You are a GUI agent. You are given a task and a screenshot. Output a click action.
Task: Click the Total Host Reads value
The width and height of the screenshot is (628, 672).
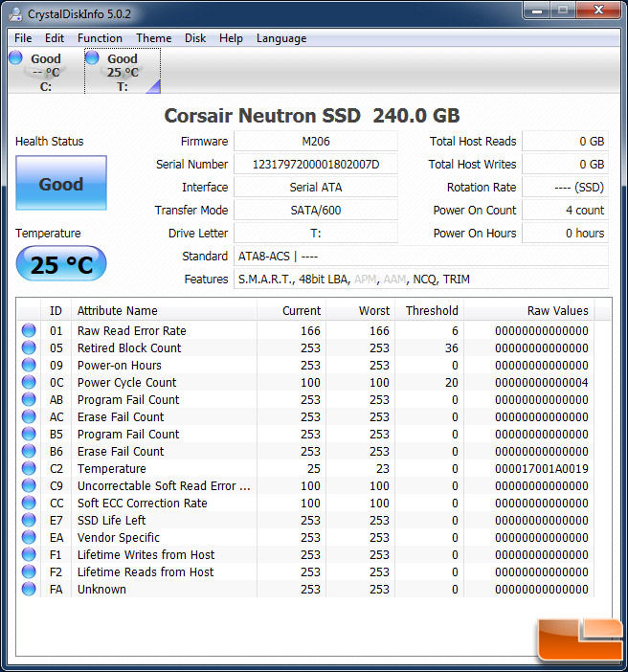point(565,142)
